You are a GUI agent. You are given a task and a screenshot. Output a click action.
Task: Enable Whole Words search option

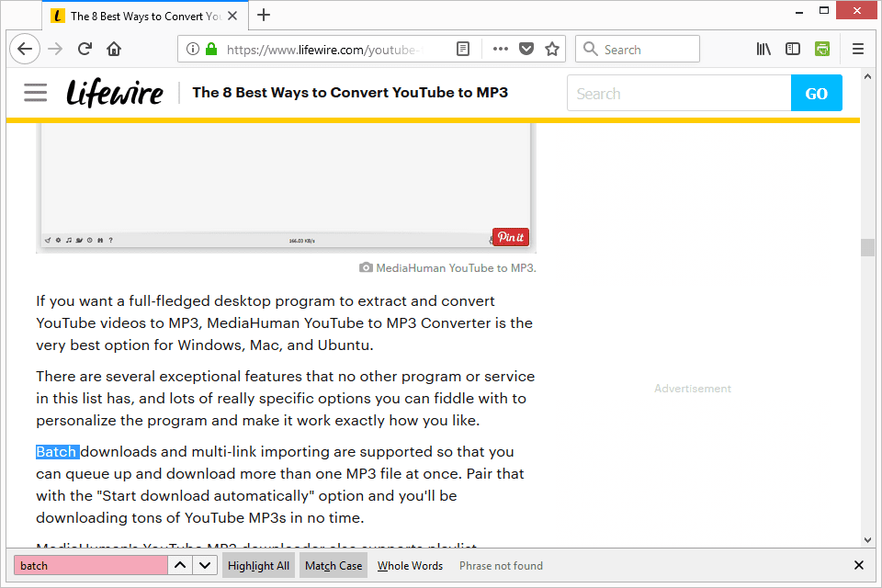click(410, 566)
